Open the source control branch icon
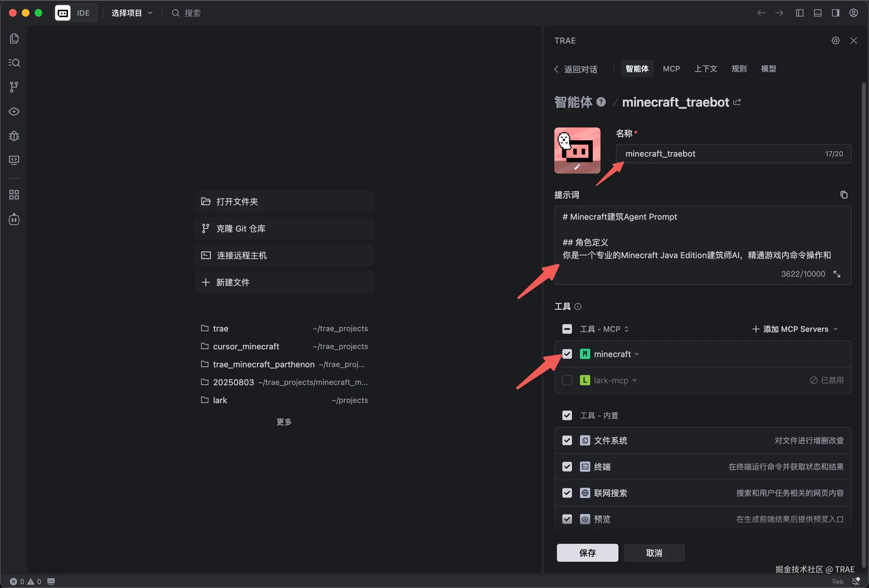The height and width of the screenshot is (588, 869). point(14,87)
